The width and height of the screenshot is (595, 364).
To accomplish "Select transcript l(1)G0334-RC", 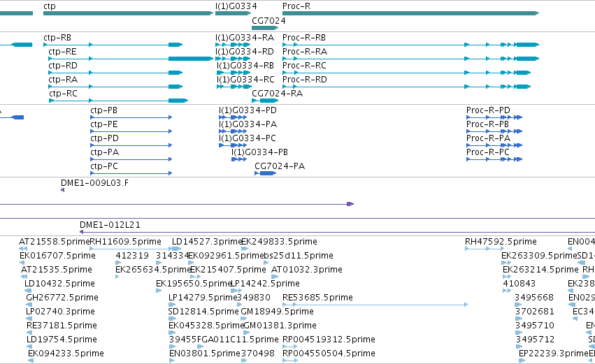I will pos(234,87).
